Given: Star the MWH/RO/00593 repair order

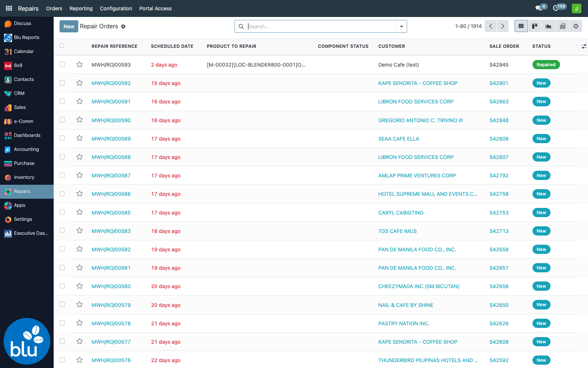Looking at the screenshot, I should tap(79, 65).
